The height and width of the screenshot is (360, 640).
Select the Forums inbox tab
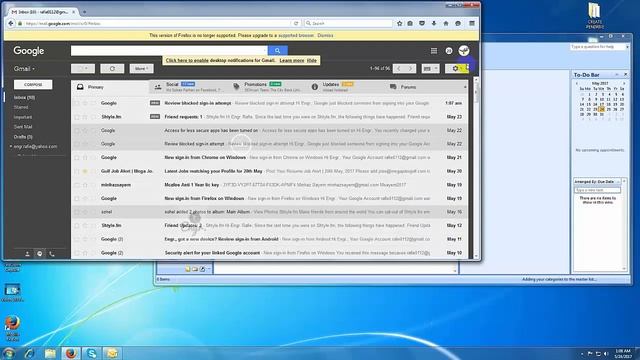pos(423,87)
